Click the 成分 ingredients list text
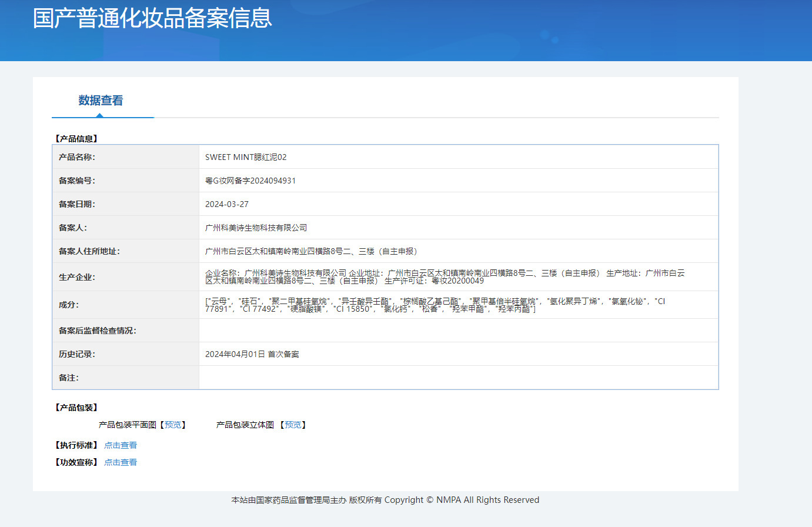Screen dimensions: 812x527 [x=435, y=305]
